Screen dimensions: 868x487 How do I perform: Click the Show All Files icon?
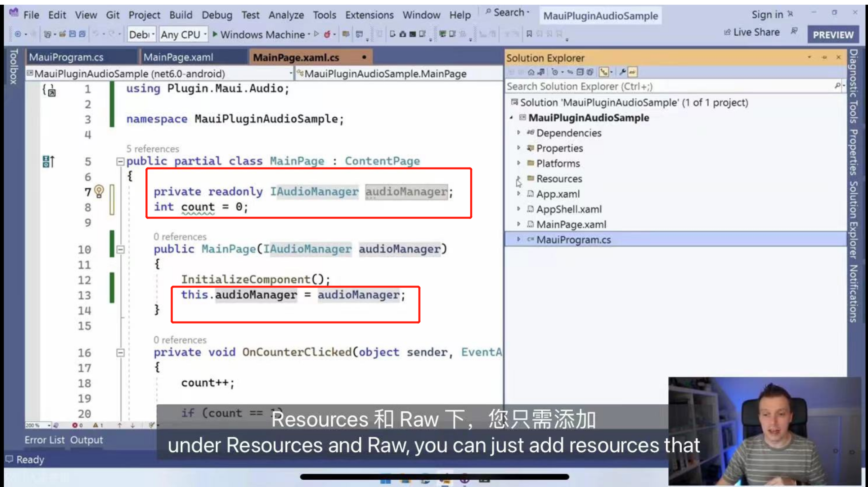click(x=590, y=72)
